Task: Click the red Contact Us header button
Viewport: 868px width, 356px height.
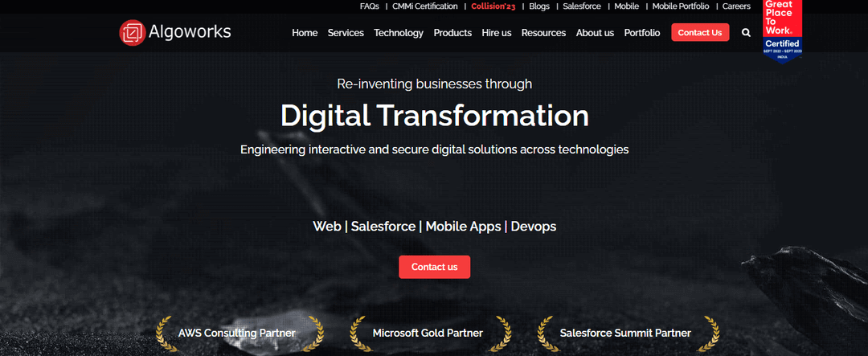Action: 700,32
